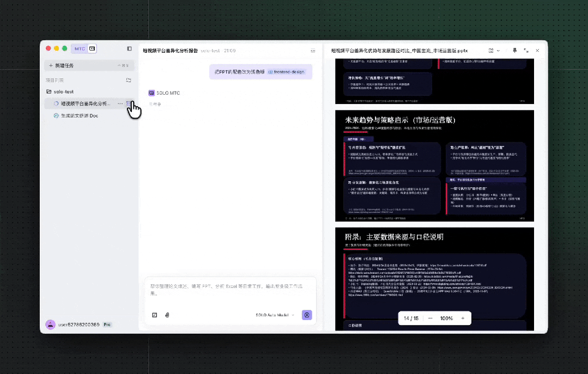Click the new project folder icon

click(129, 80)
